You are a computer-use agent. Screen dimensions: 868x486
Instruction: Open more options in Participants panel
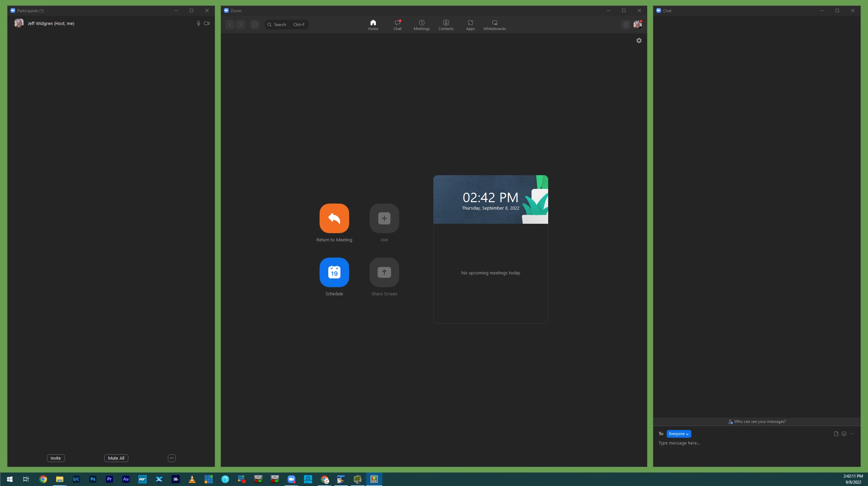pos(172,458)
